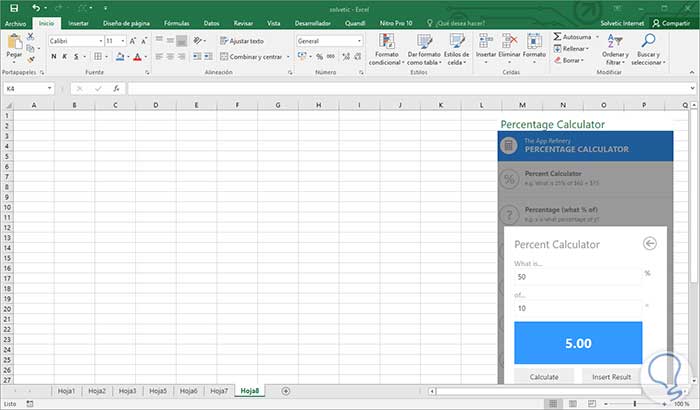Open Estilos de celda gallery

(x=456, y=49)
